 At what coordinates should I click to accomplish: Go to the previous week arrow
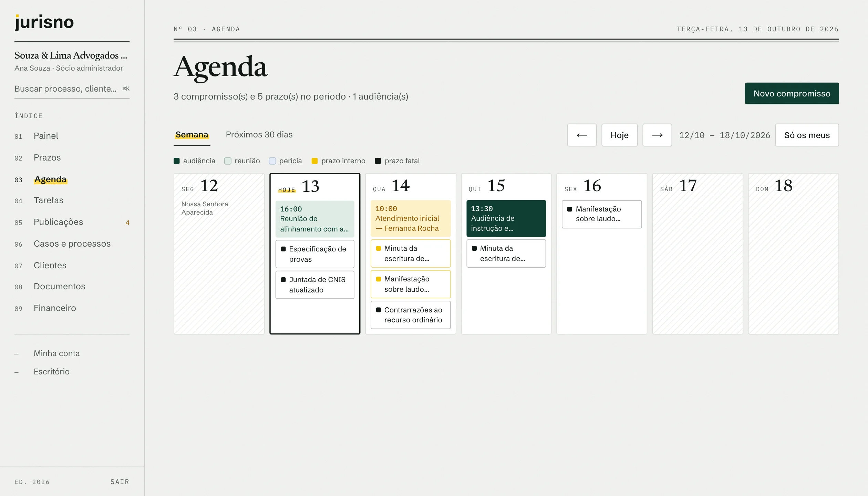pyautogui.click(x=582, y=135)
